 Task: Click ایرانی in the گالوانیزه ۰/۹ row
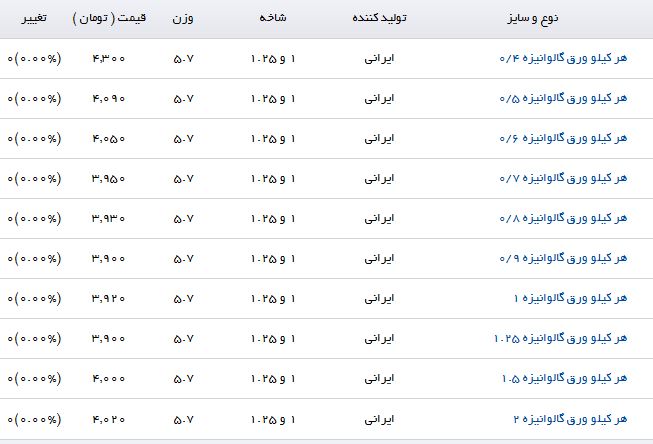(379, 258)
